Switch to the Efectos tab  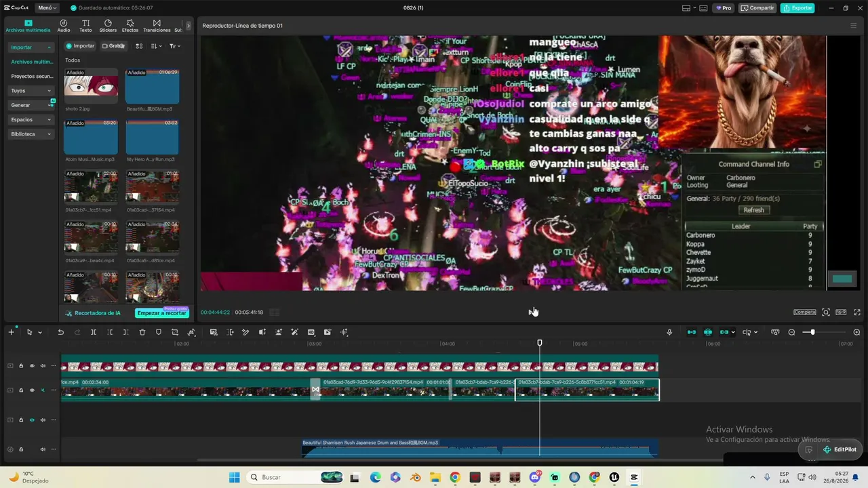(130, 26)
